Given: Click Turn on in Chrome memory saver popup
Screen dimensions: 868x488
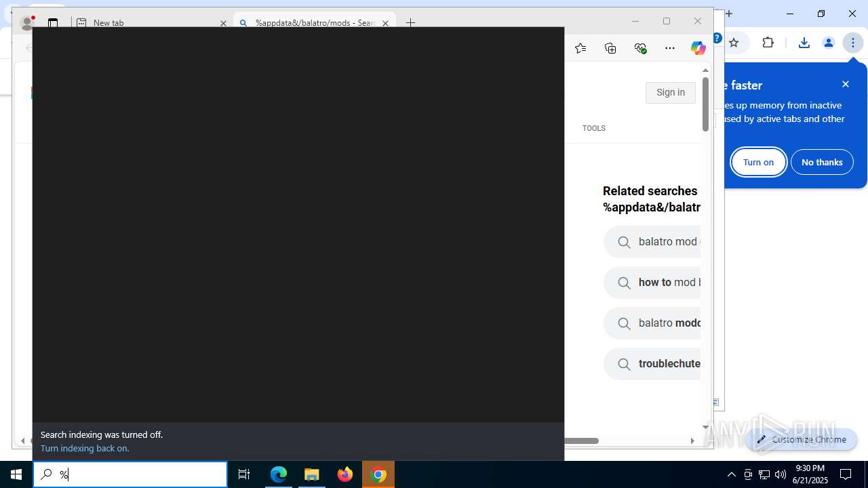Looking at the screenshot, I should point(758,162).
